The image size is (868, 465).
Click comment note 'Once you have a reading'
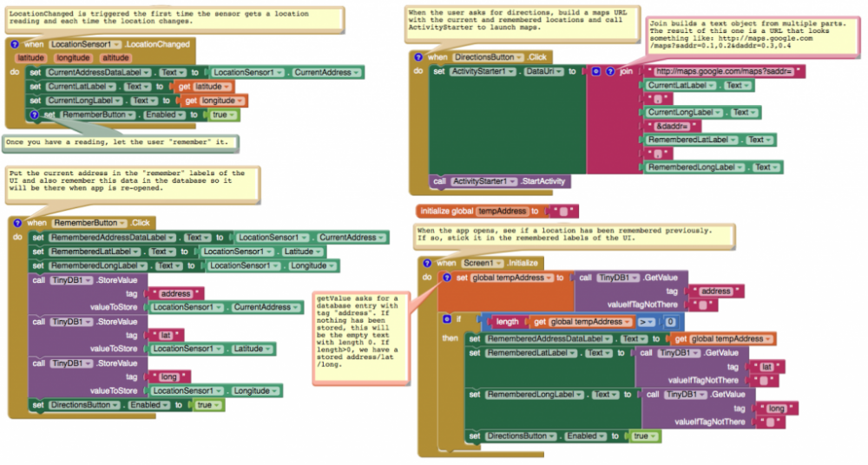(x=120, y=143)
